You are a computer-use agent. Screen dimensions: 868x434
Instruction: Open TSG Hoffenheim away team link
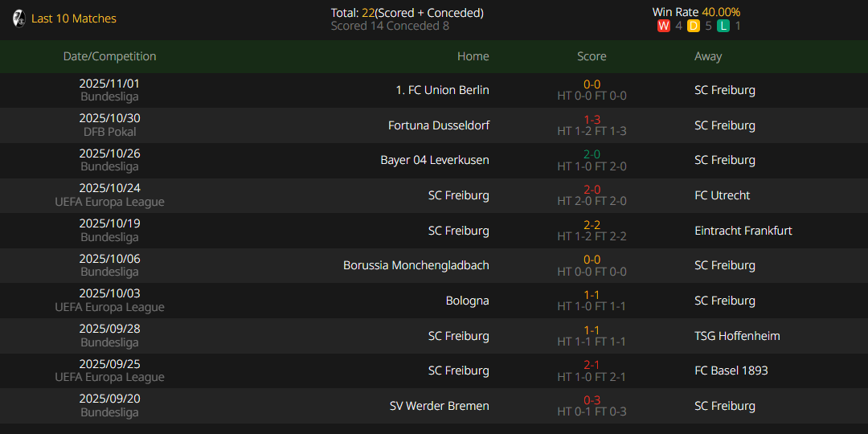click(x=736, y=336)
